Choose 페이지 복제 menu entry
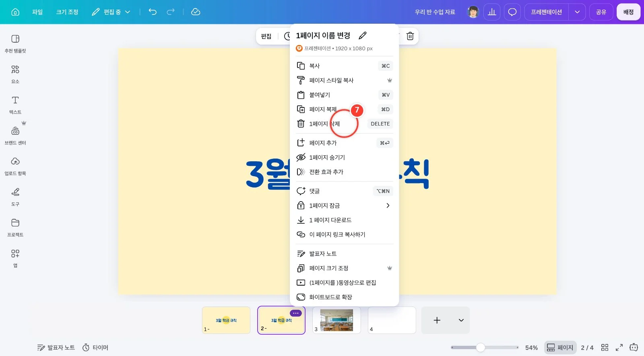The image size is (644, 356). (344, 109)
